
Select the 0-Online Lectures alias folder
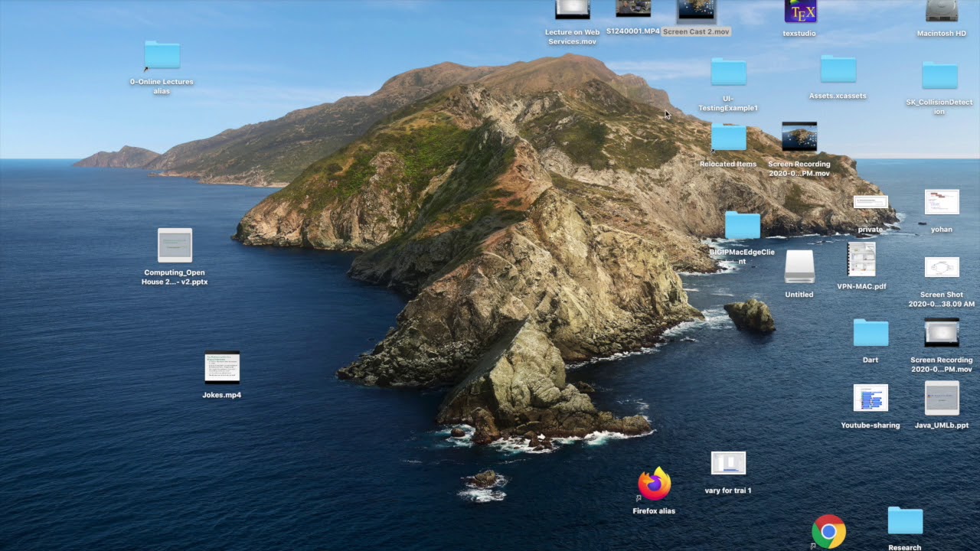[162, 55]
